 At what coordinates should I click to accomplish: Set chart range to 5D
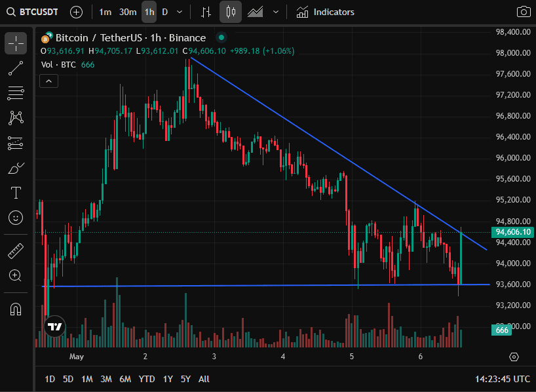coord(68,379)
